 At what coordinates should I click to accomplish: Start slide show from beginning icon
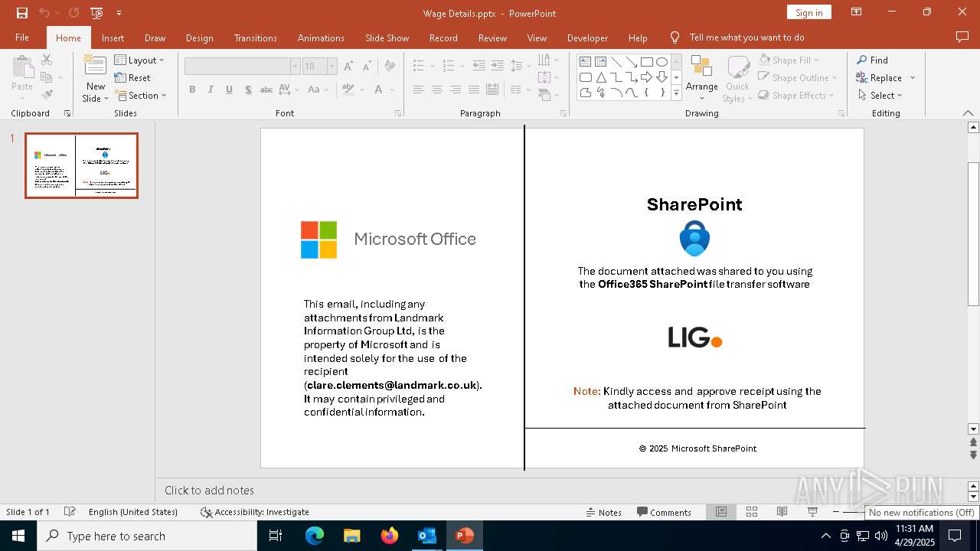point(96,13)
